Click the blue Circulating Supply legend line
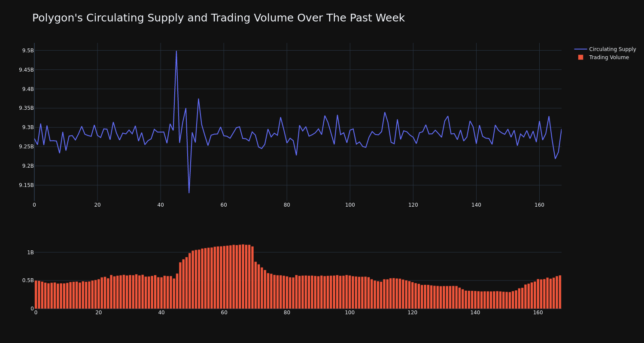 pos(580,49)
